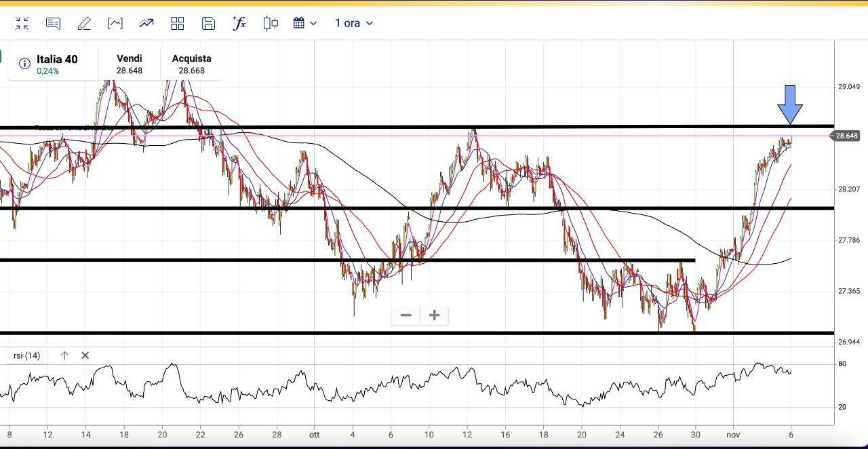868x449 pixels.
Task: Click the 28.648 current price label
Action: tap(847, 136)
